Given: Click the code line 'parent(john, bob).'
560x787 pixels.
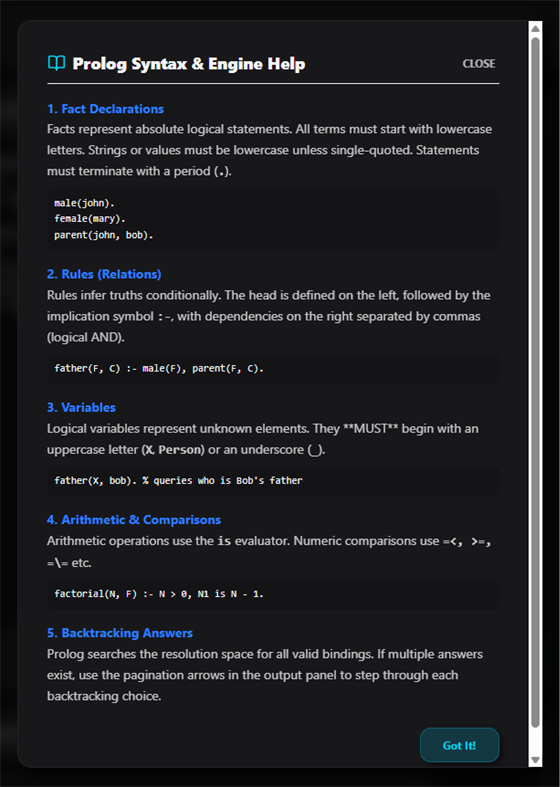Looking at the screenshot, I should (x=103, y=235).
